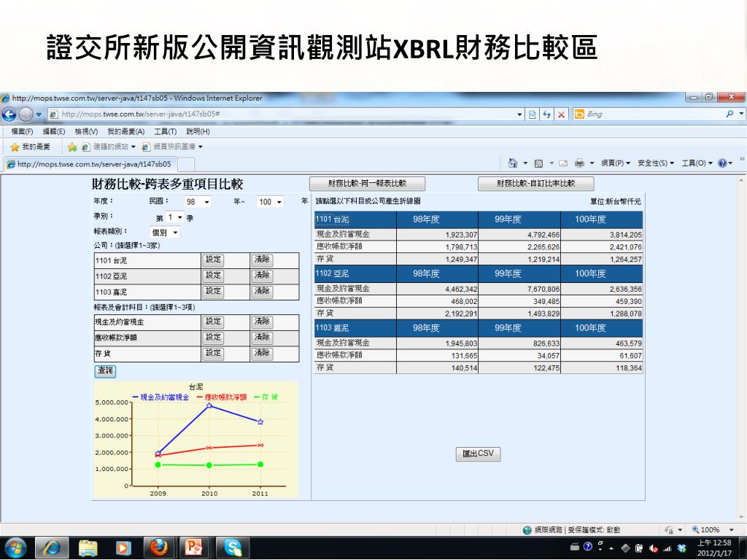
Task: Click the IE Back navigation button
Action: 9,114
